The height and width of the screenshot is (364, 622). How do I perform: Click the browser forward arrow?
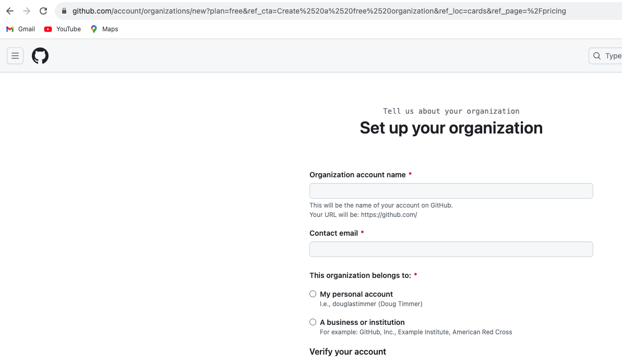click(27, 11)
